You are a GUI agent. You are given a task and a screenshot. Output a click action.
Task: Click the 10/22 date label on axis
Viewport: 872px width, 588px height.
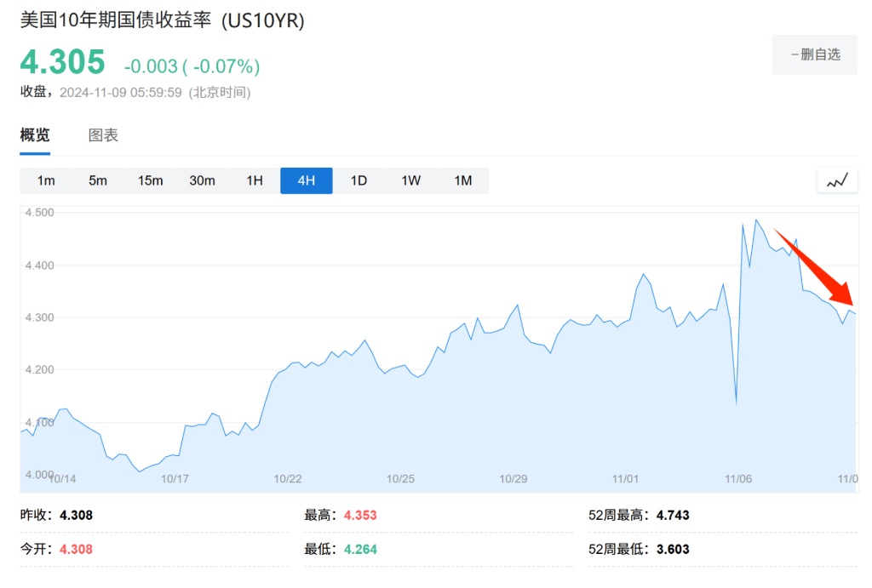(288, 479)
